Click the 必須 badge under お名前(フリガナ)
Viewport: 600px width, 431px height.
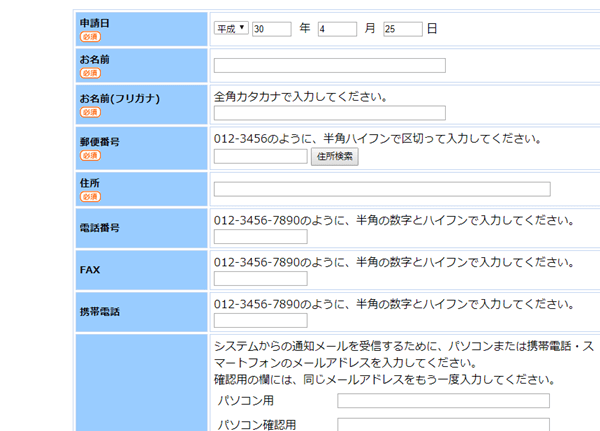(x=90, y=113)
